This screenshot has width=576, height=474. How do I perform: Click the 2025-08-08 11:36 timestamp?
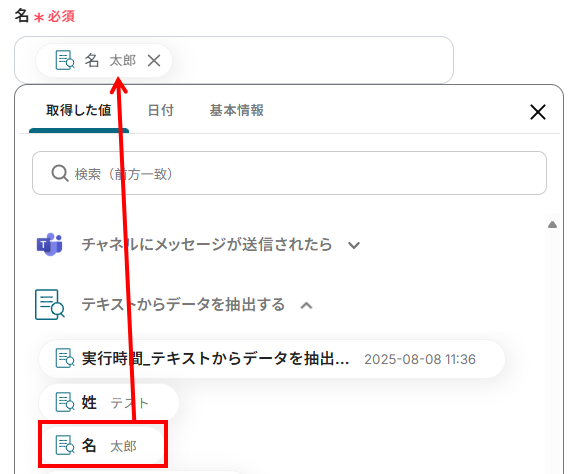(x=420, y=359)
